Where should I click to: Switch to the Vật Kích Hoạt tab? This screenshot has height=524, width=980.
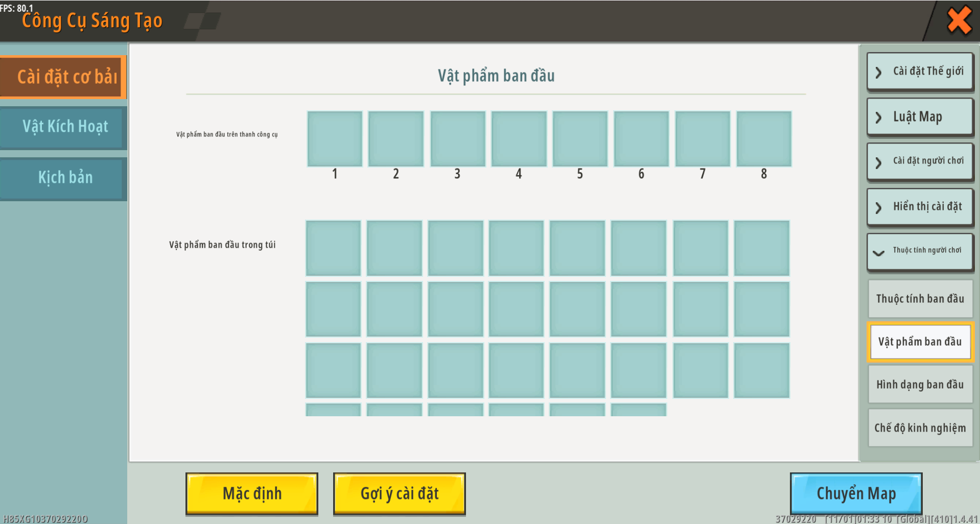pyautogui.click(x=63, y=127)
